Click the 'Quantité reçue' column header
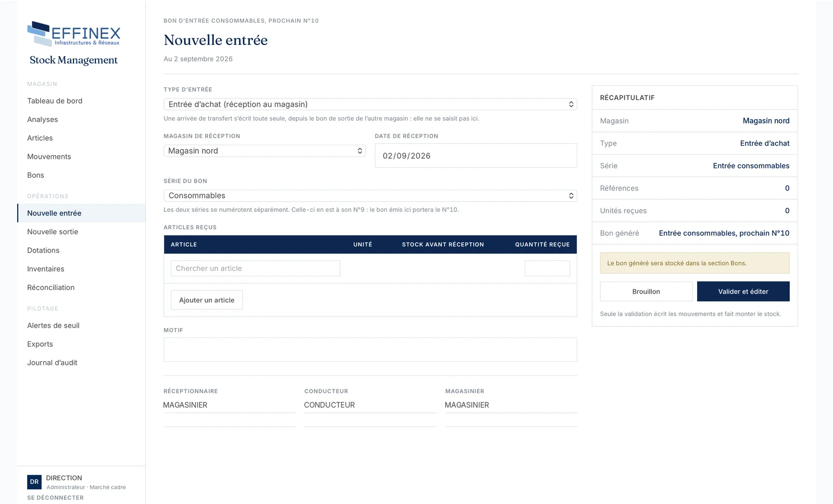This screenshot has height=504, width=833. 542,245
